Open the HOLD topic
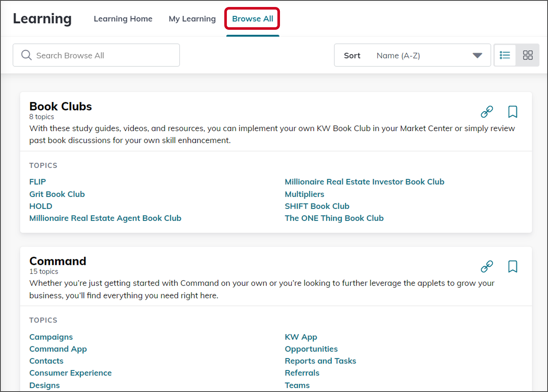 click(x=41, y=206)
